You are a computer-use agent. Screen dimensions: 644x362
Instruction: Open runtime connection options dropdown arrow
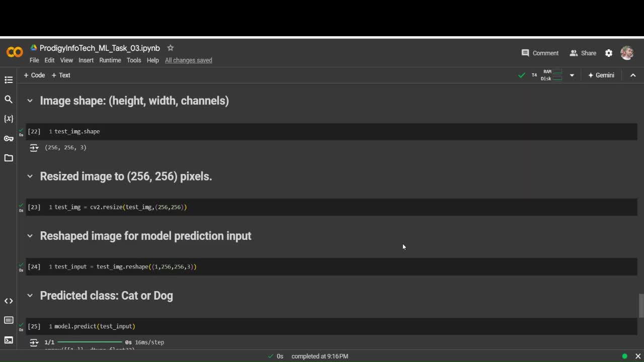point(572,75)
